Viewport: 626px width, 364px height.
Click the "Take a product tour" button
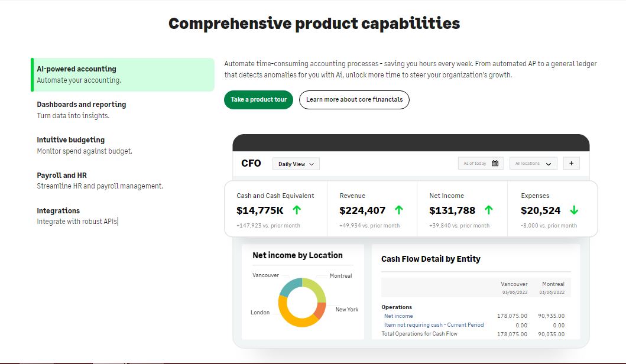click(x=258, y=100)
